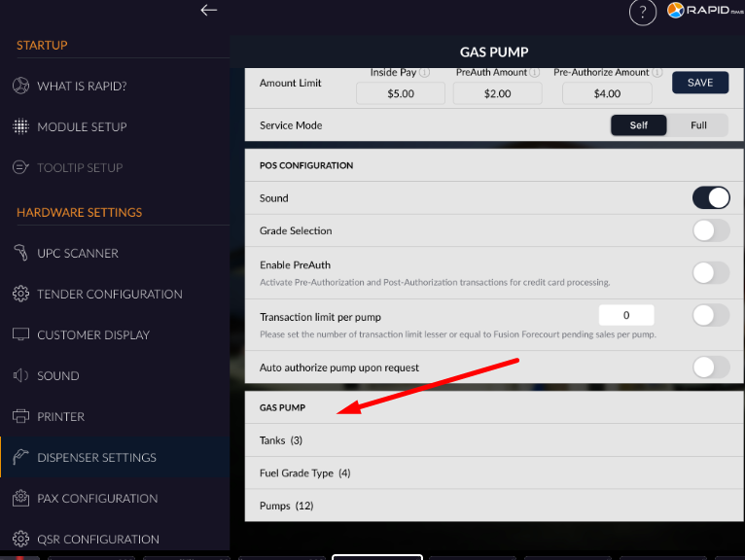
Task: Click the Printer icon in sidebar
Action: pos(20,416)
